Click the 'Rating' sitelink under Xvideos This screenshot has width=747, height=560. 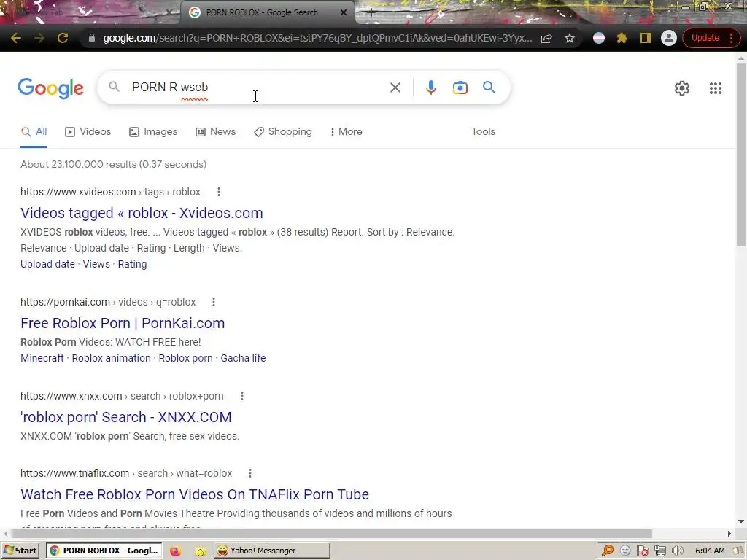133,264
